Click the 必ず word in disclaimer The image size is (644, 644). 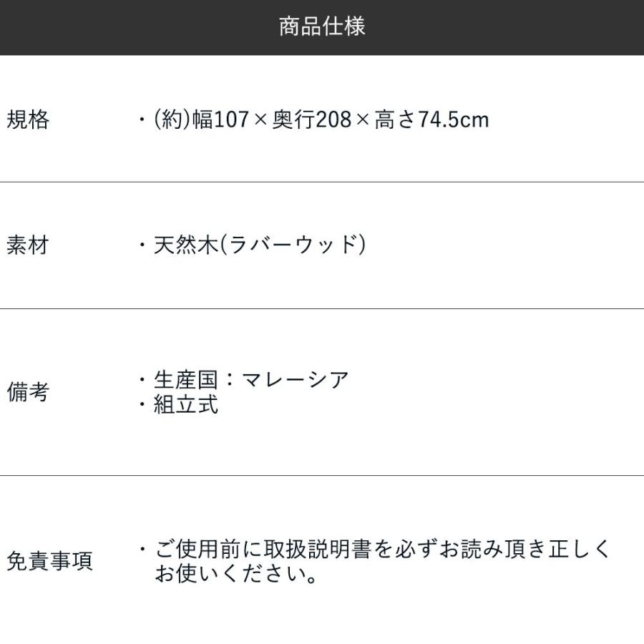(x=414, y=550)
